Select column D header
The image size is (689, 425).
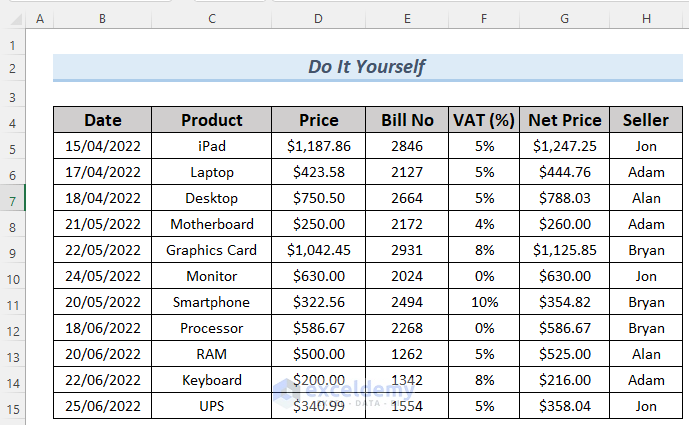[318, 19]
